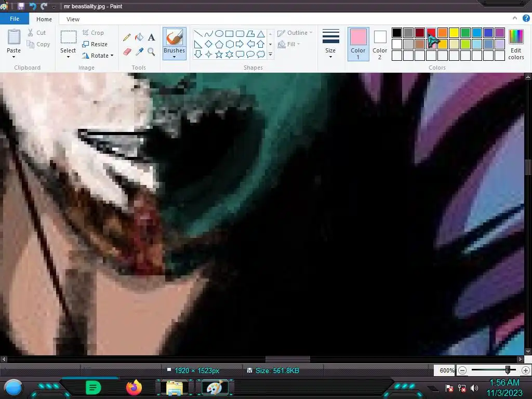Open Paint Help
The width and height of the screenshot is (532, 399).
click(x=526, y=19)
